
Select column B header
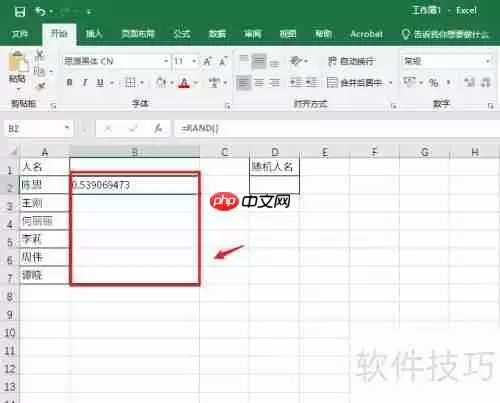point(135,152)
